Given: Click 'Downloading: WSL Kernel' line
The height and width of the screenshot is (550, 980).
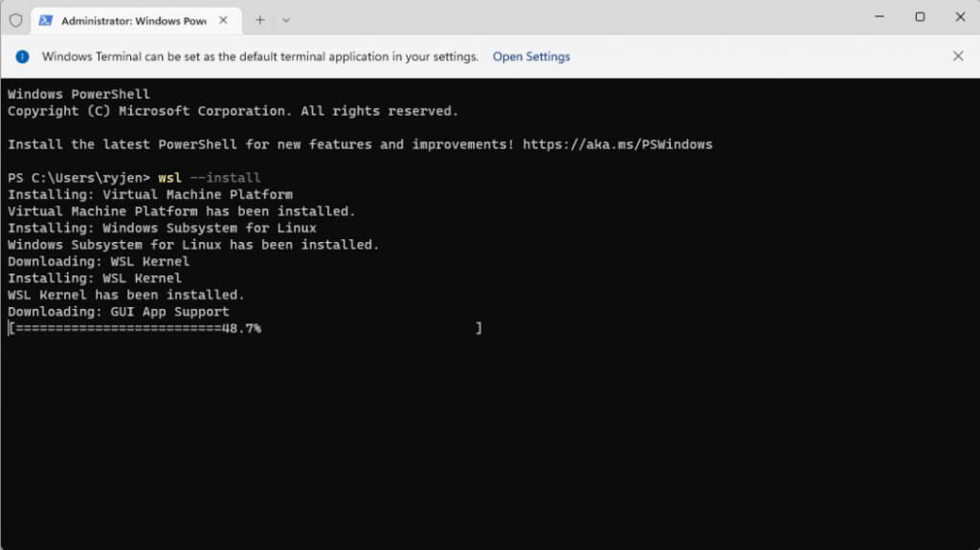Looking at the screenshot, I should coord(99,261).
